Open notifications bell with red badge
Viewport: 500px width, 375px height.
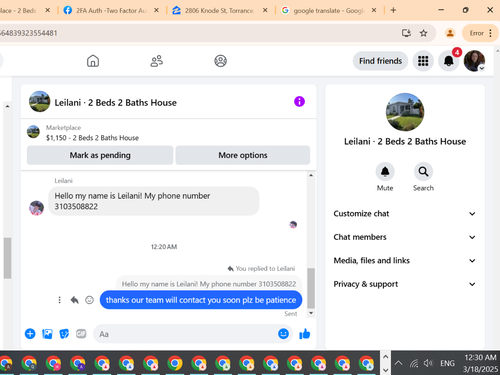pos(449,61)
